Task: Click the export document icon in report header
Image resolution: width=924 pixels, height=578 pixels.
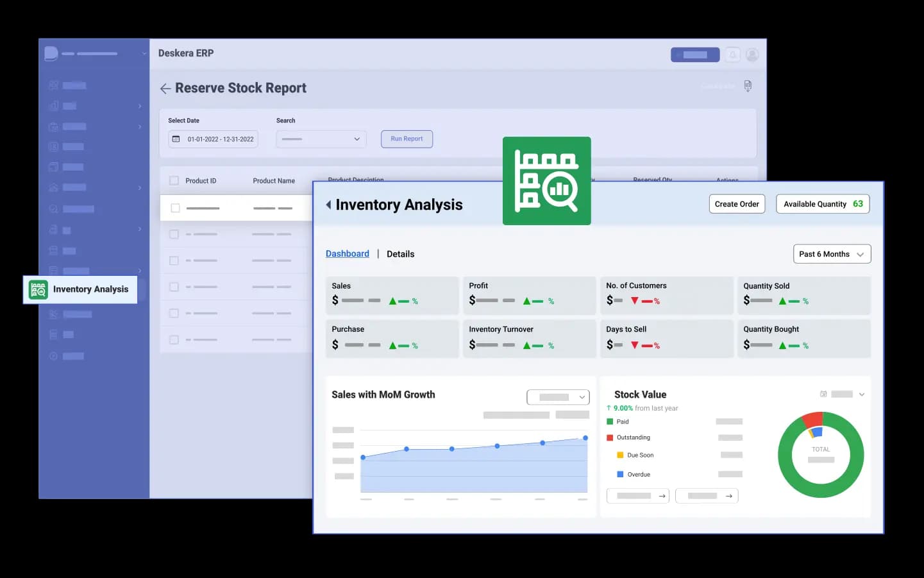Action: coord(748,86)
